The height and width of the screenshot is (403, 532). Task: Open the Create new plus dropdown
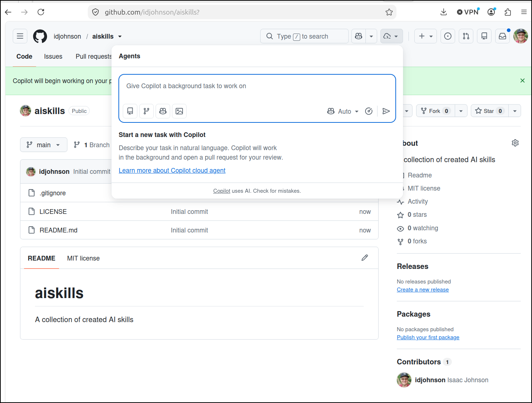[x=426, y=36]
